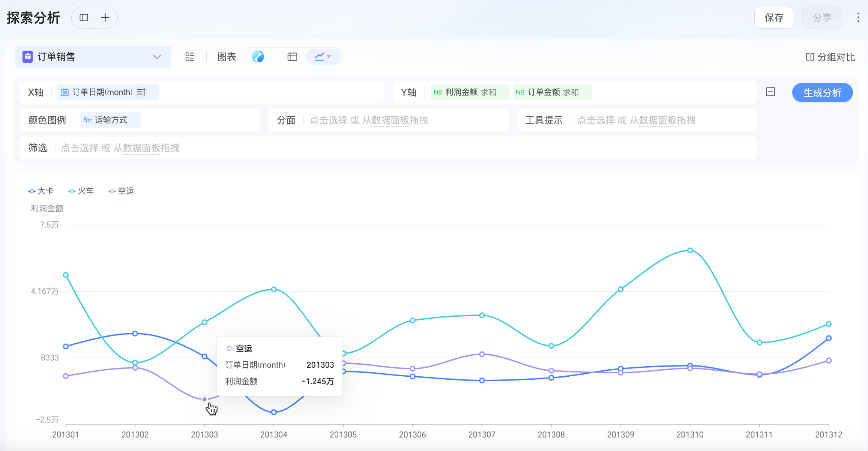Click the 保存 button
Image resolution: width=868 pixels, height=451 pixels.
[x=774, y=18]
